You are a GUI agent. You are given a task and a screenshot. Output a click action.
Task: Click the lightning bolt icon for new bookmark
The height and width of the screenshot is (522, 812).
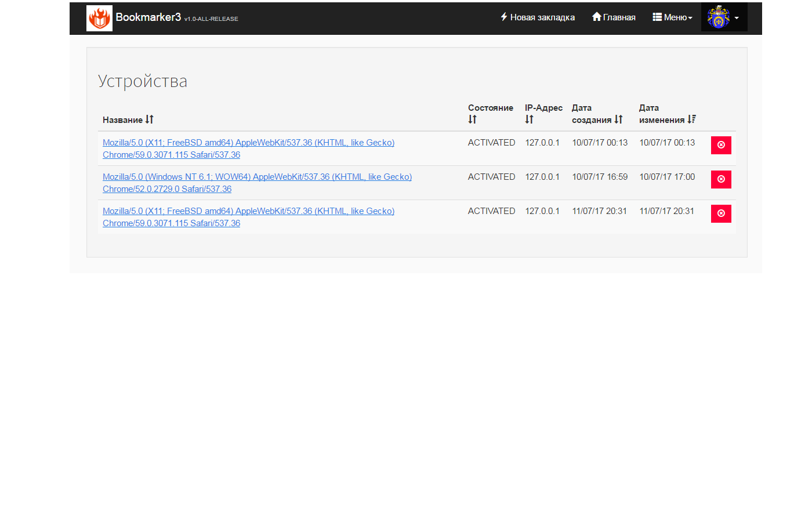(504, 17)
